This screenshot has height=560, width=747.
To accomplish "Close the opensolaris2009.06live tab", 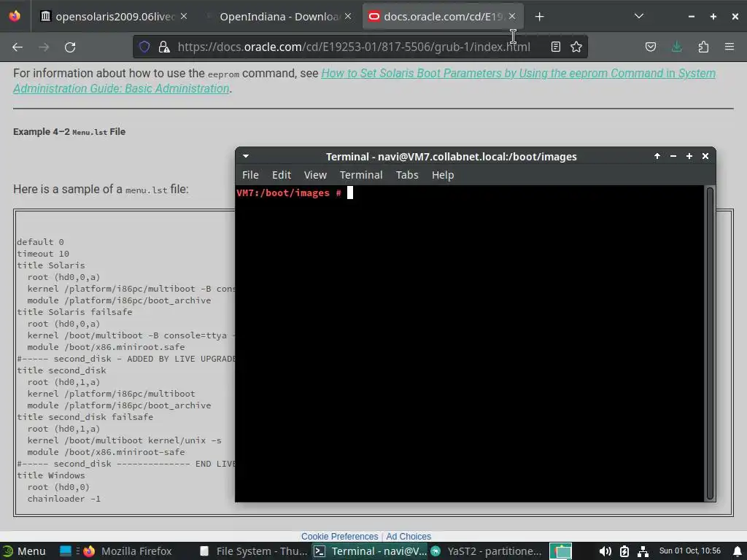I will [x=184, y=16].
